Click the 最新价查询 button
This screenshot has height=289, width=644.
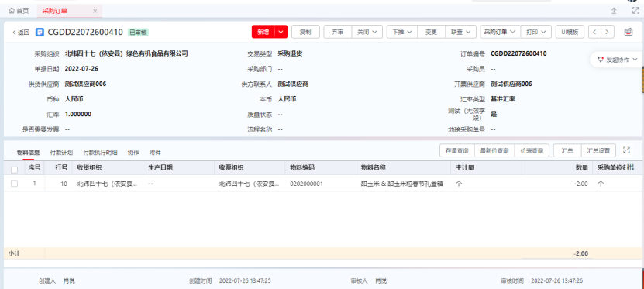[494, 150]
